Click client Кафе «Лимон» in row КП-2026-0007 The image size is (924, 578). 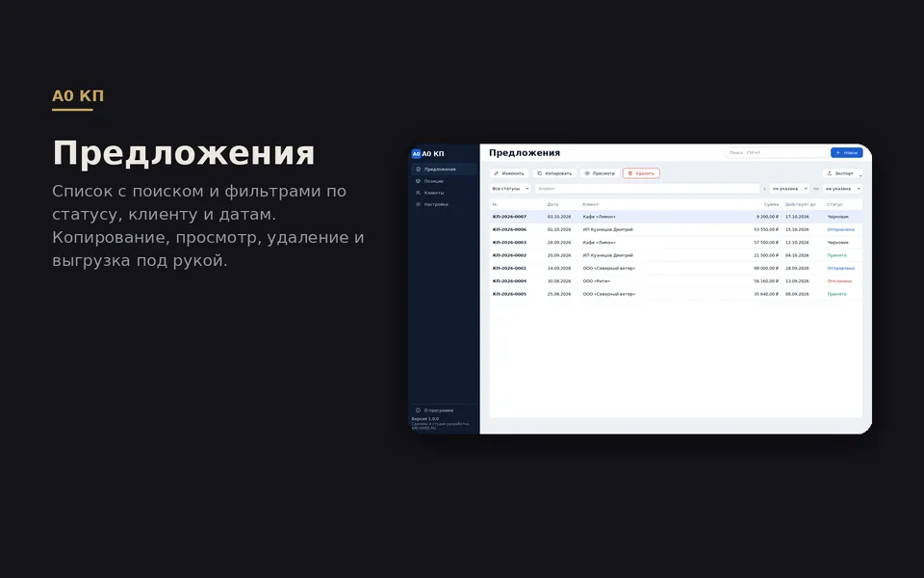click(x=600, y=217)
